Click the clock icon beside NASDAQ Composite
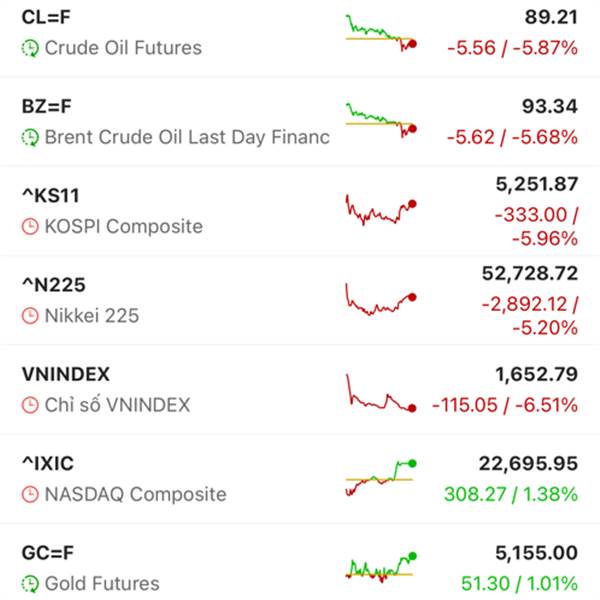Screen dimensions: 600x600 pyautogui.click(x=30, y=494)
